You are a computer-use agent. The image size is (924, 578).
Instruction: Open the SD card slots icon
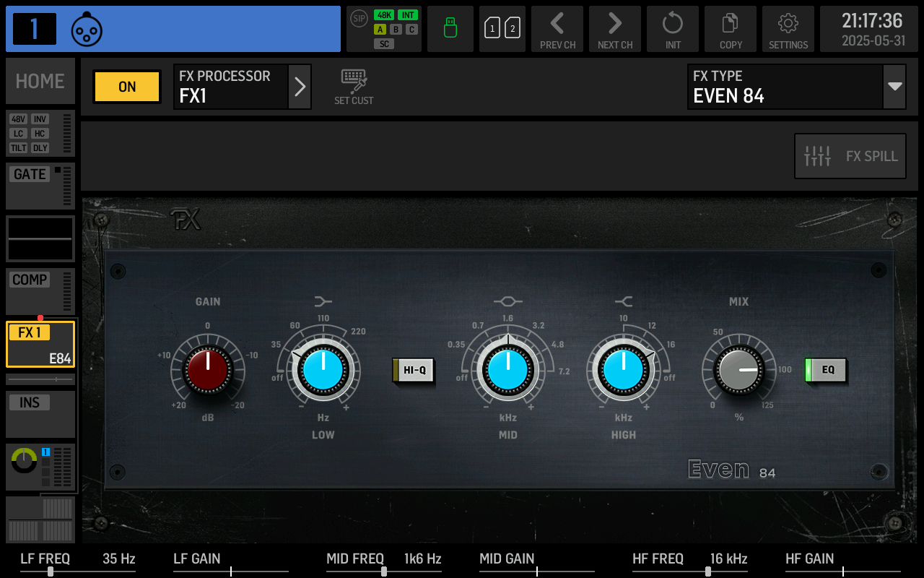tap(502, 29)
